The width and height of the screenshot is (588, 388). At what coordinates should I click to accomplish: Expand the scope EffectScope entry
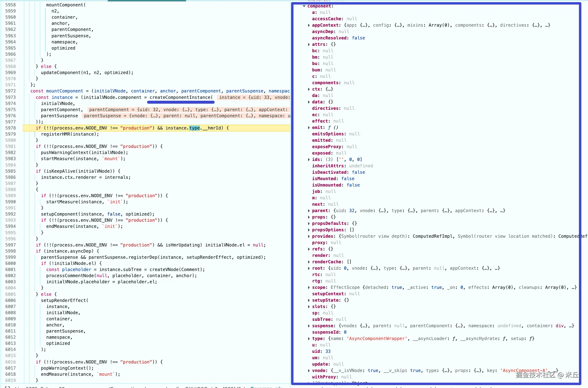pos(309,288)
